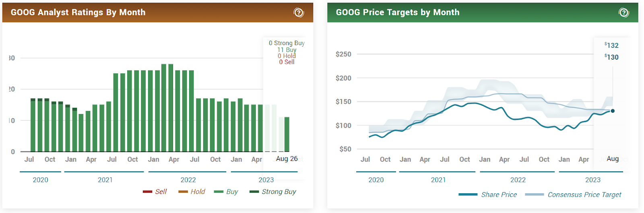Click the '0 Strong Buy' tooltip value
Image resolution: width=644 pixels, height=213 pixels.
(x=287, y=43)
